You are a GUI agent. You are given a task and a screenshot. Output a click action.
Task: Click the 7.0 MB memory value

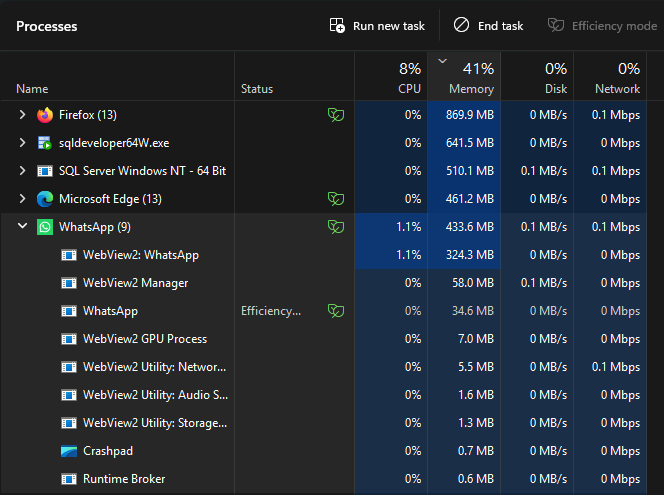476,339
